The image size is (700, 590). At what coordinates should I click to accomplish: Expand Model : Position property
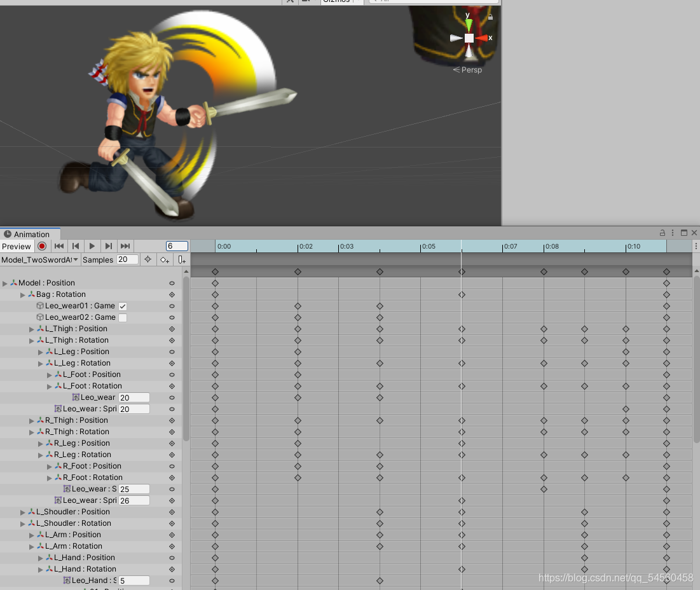tap(5, 283)
